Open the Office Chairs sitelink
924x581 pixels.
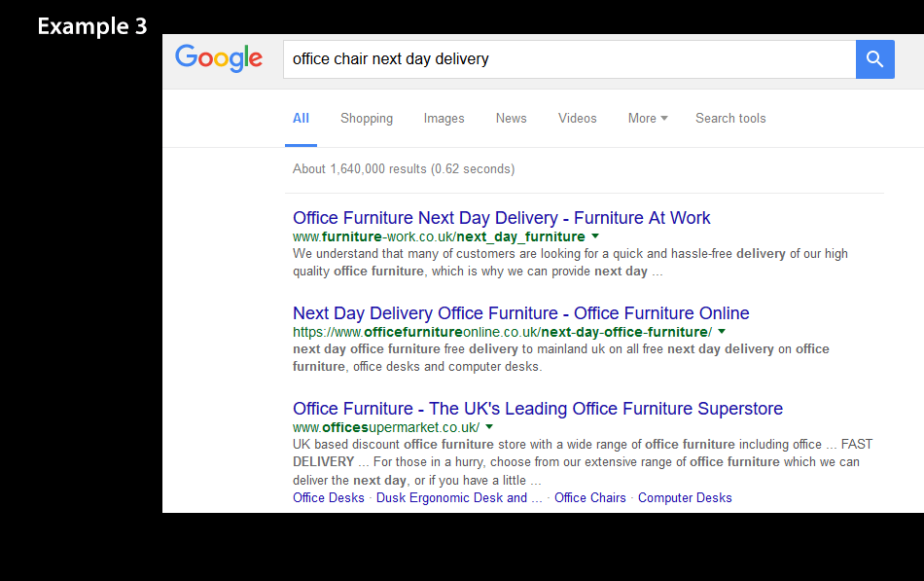click(589, 498)
